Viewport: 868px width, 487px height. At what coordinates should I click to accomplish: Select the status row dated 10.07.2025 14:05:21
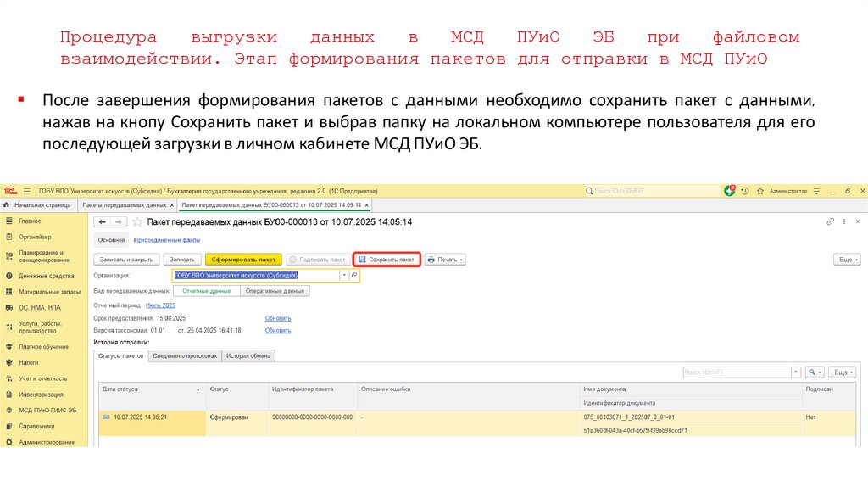coord(477,423)
